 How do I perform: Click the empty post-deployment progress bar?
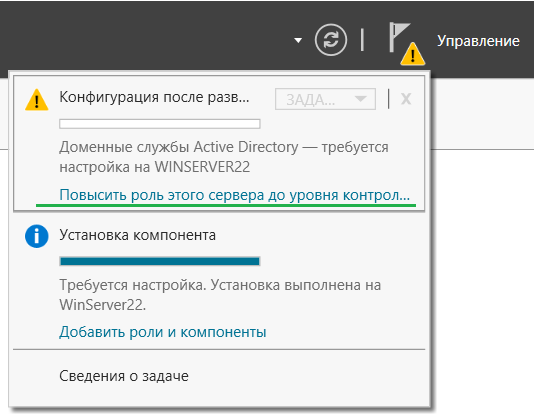point(160,124)
